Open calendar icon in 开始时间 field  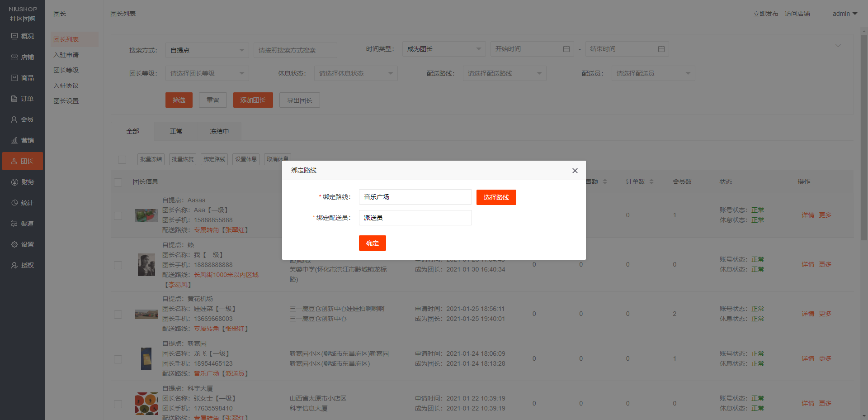[566, 49]
